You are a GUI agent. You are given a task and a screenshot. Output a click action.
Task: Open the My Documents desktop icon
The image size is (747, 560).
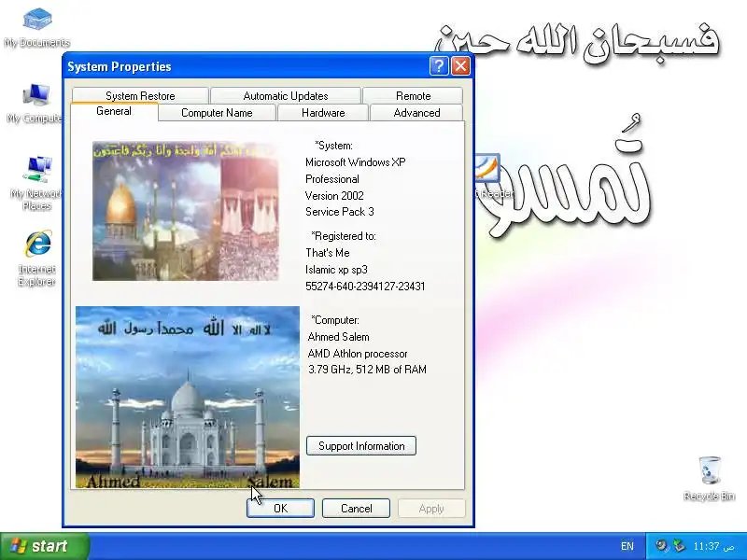[37, 29]
